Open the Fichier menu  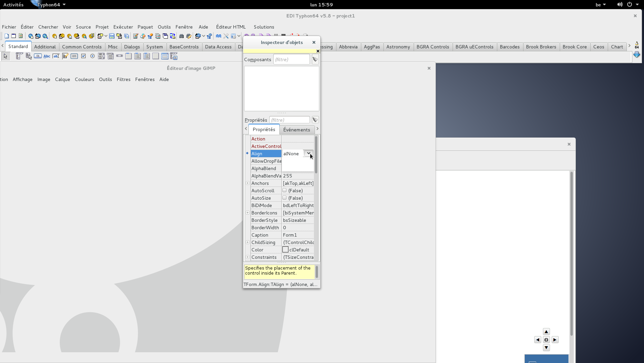tap(9, 27)
